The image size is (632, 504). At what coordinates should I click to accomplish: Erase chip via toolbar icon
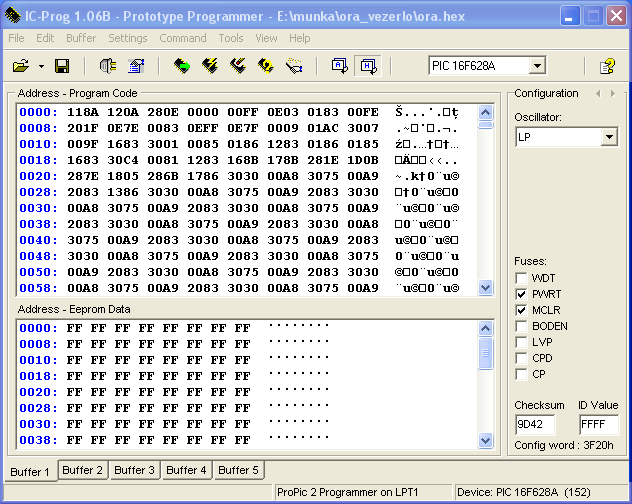coord(238,66)
